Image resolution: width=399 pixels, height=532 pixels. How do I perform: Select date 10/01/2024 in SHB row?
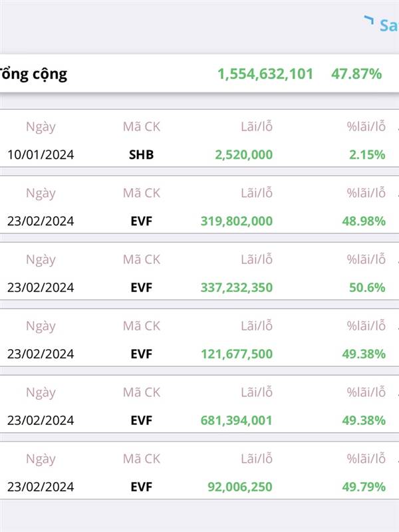pyautogui.click(x=41, y=155)
